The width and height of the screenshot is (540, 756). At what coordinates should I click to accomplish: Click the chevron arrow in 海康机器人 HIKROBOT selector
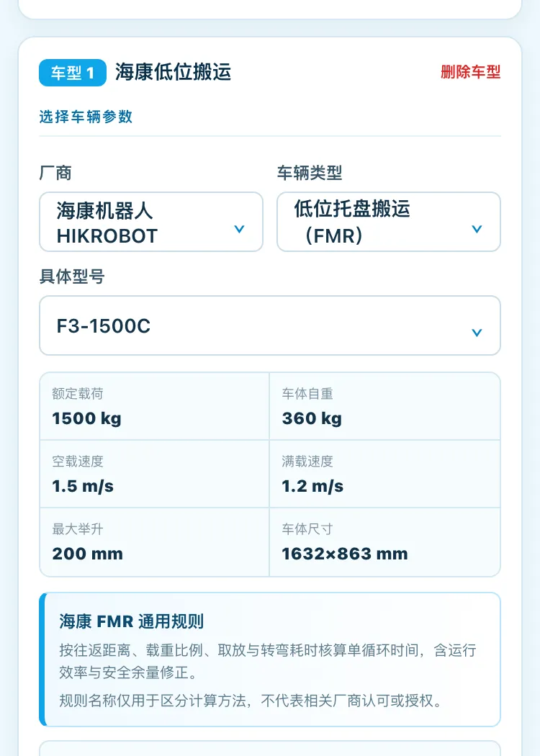coord(239,229)
